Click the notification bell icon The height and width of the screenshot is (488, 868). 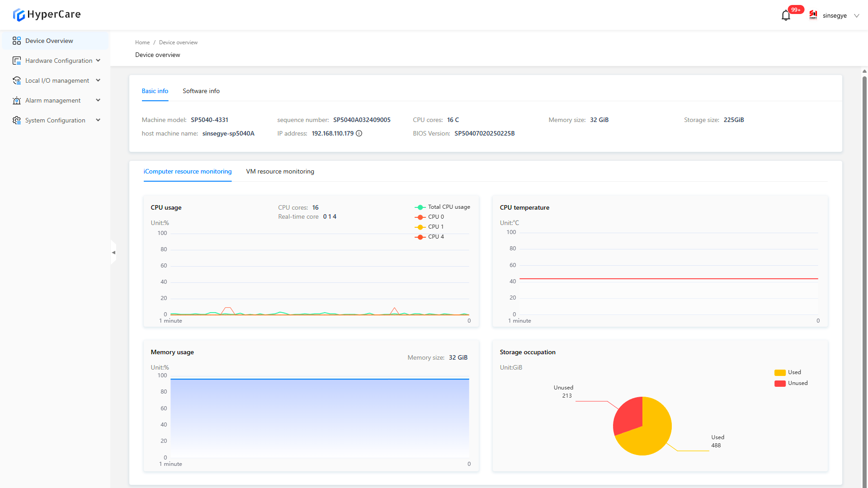click(786, 16)
